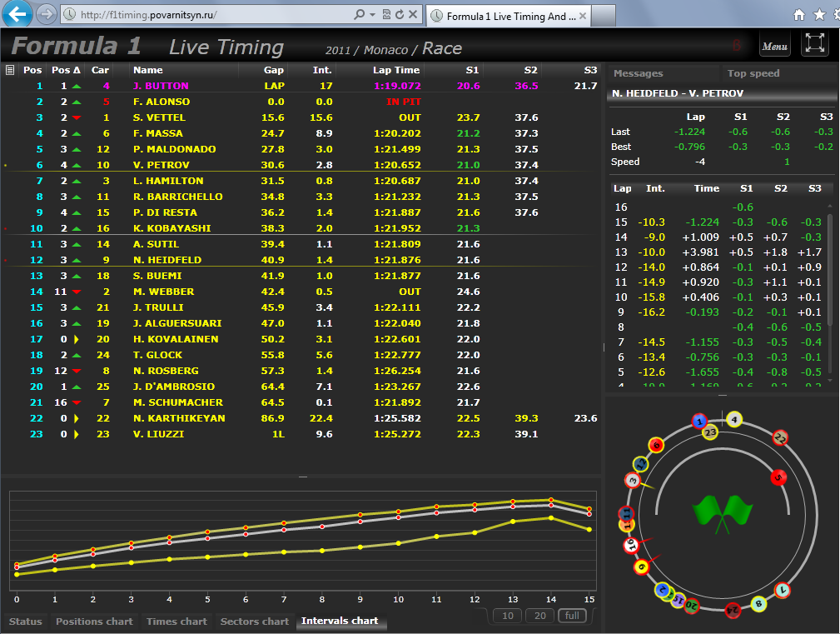
Task: Click the search magnifier icon in address bar
Action: [359, 14]
